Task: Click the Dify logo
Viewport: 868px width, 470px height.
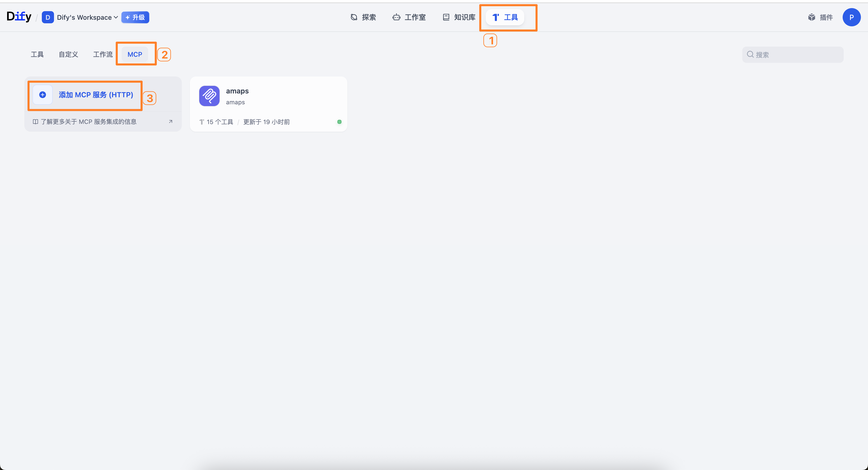Action: 19,16
